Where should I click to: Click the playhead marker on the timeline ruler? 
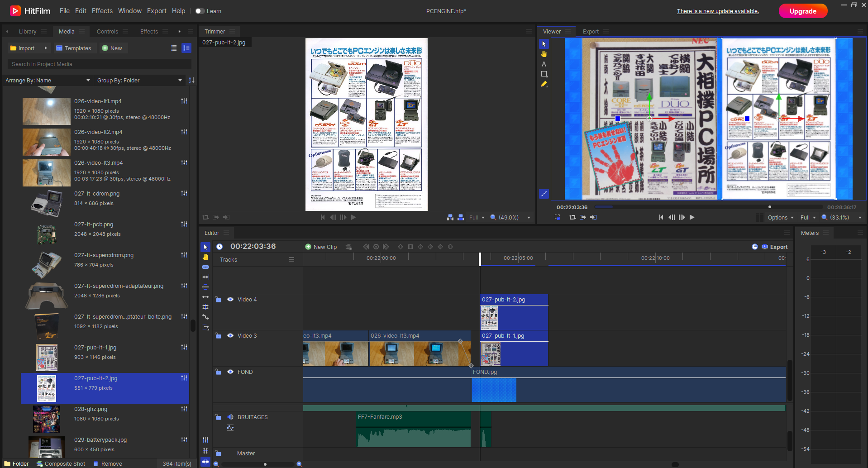click(x=480, y=258)
